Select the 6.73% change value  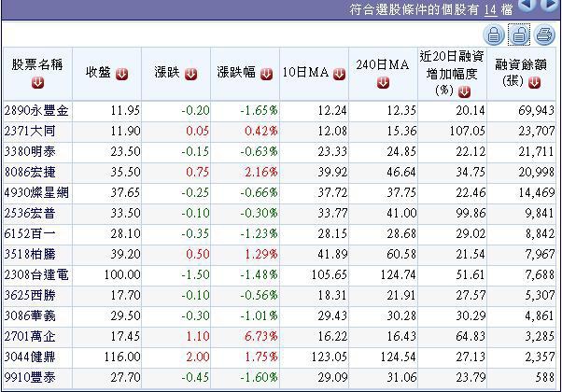point(261,336)
